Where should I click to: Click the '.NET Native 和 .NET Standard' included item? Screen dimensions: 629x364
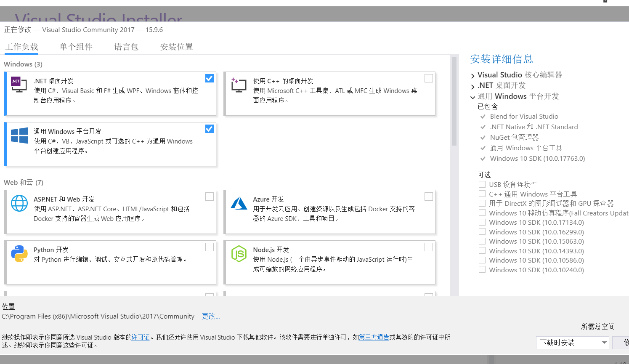[534, 127]
